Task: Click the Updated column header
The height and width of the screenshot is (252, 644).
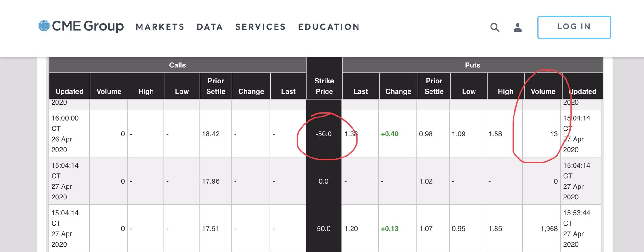Action: [x=69, y=91]
